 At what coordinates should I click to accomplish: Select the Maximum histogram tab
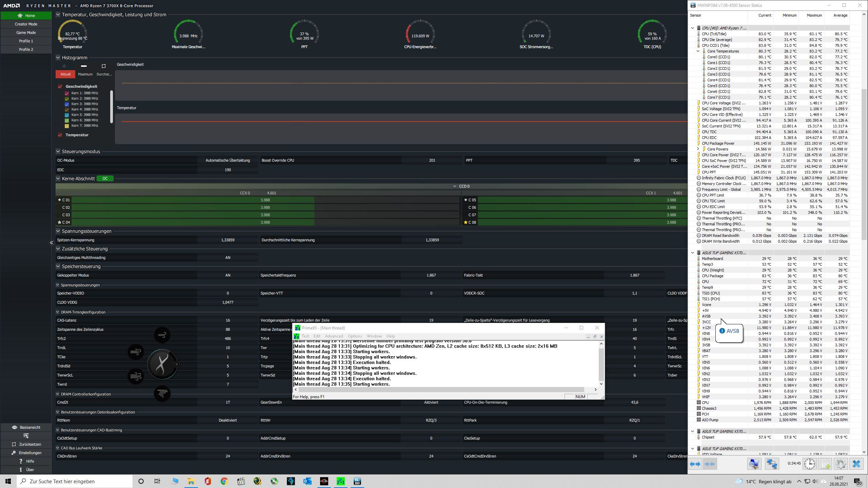pos(85,74)
